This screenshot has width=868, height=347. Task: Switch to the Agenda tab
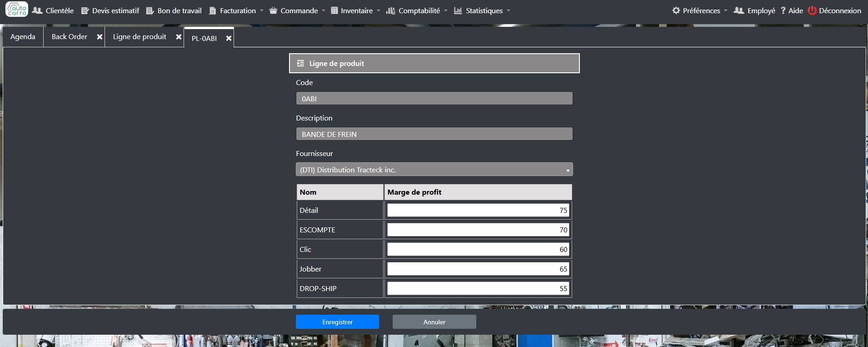coord(23,37)
